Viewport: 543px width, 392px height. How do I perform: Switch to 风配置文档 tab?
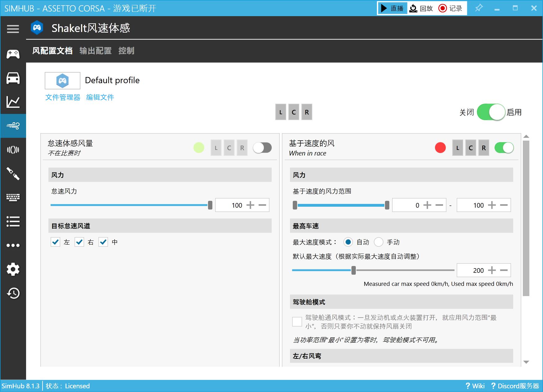52,51
